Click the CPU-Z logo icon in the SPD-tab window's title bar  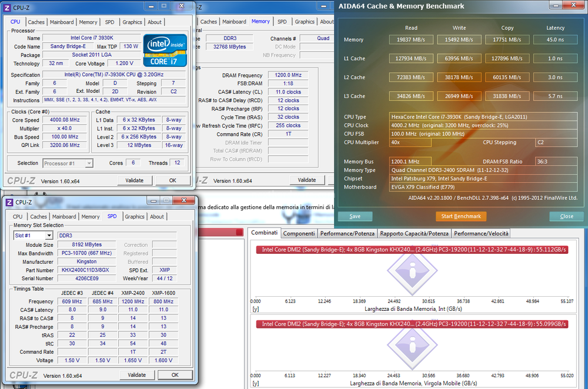[x=9, y=202]
